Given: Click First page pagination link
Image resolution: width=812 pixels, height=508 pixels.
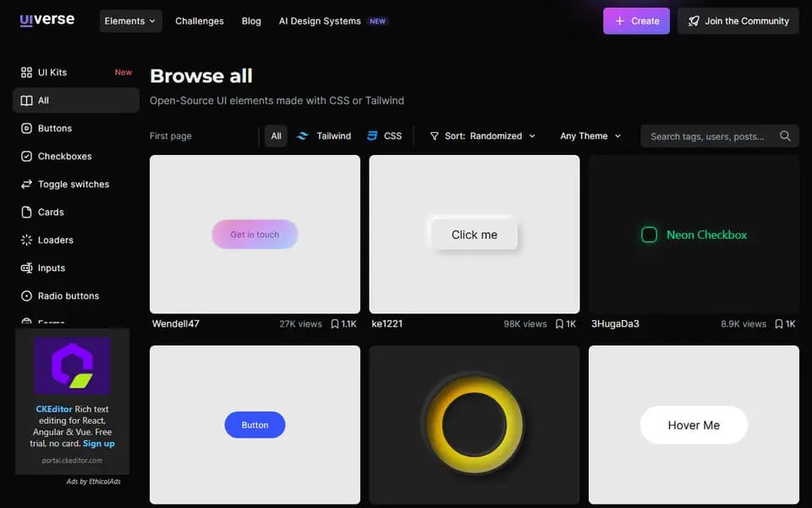Looking at the screenshot, I should pos(170,136).
